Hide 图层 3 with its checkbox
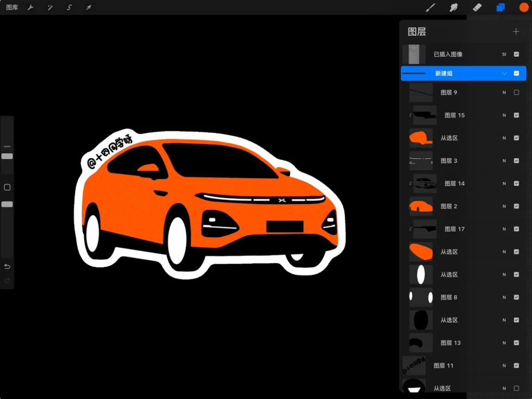 coord(516,161)
